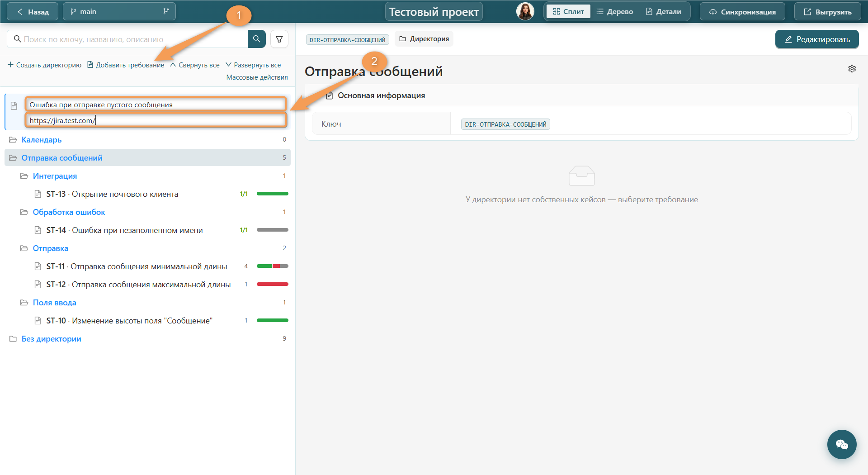This screenshot has width=868, height=475.
Task: Click the ST-11 progress bar
Action: [x=273, y=266]
